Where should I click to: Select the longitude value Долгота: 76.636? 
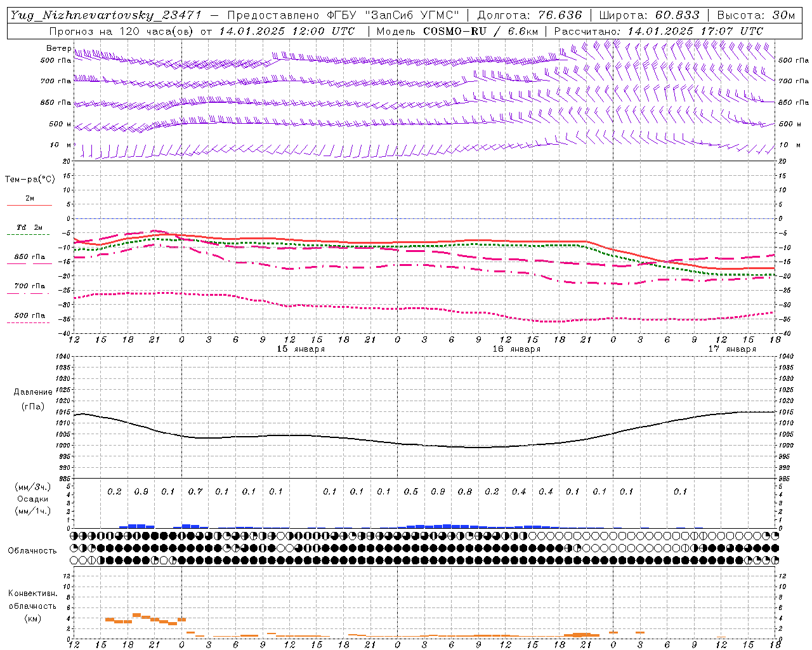530,15
